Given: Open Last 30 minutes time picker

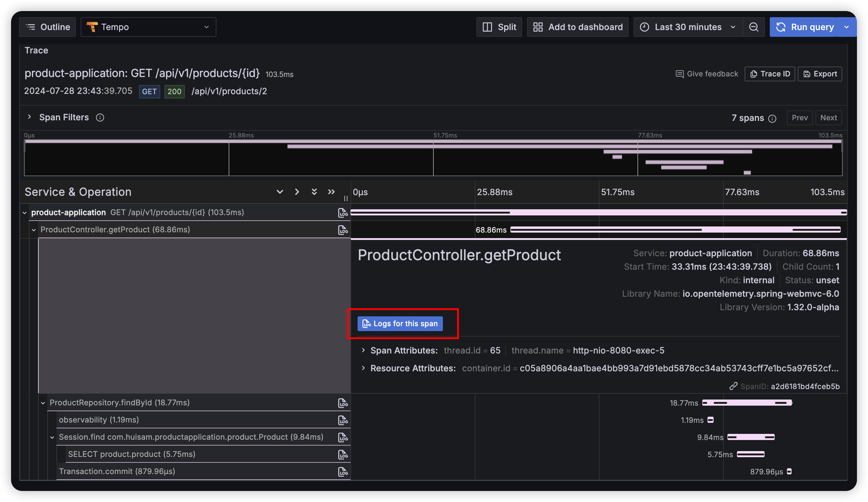Looking at the screenshot, I should [x=688, y=27].
